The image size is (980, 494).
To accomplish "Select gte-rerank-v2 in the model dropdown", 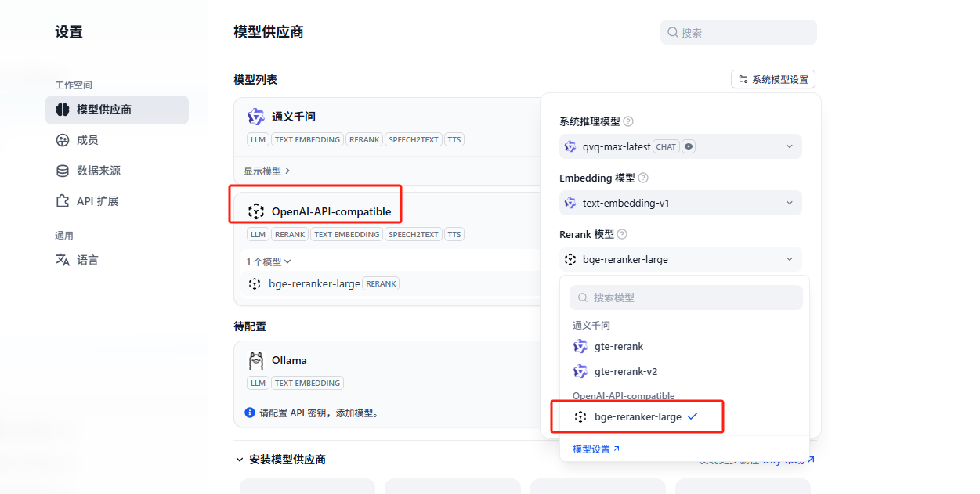I will click(x=685, y=371).
